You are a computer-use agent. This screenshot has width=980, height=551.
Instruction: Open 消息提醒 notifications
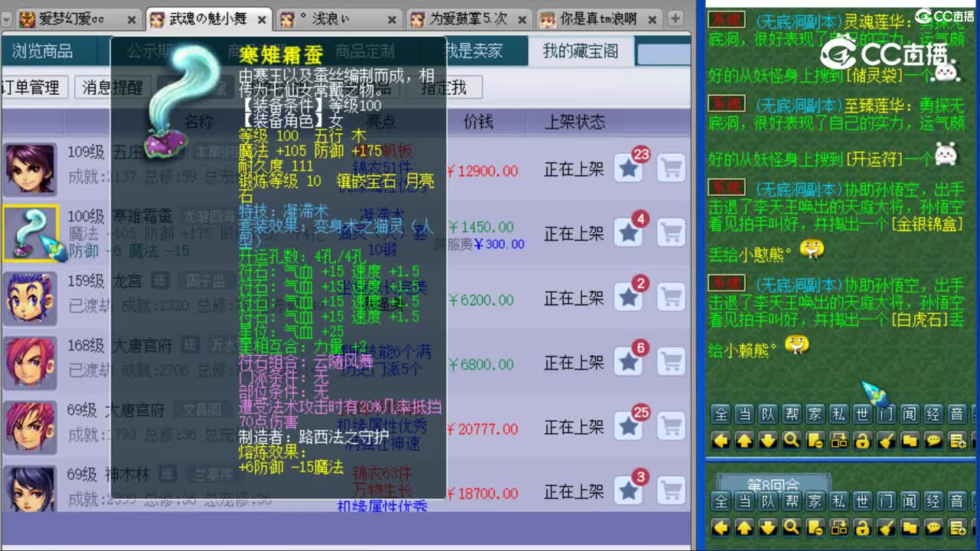coord(112,87)
